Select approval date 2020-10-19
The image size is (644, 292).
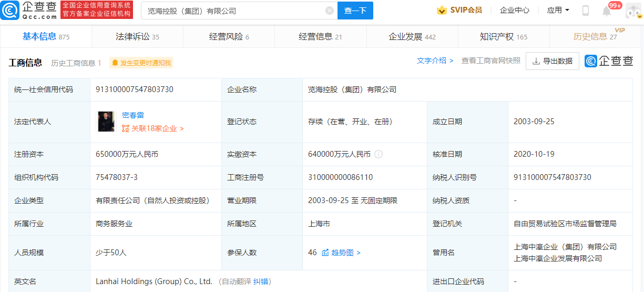click(x=534, y=154)
